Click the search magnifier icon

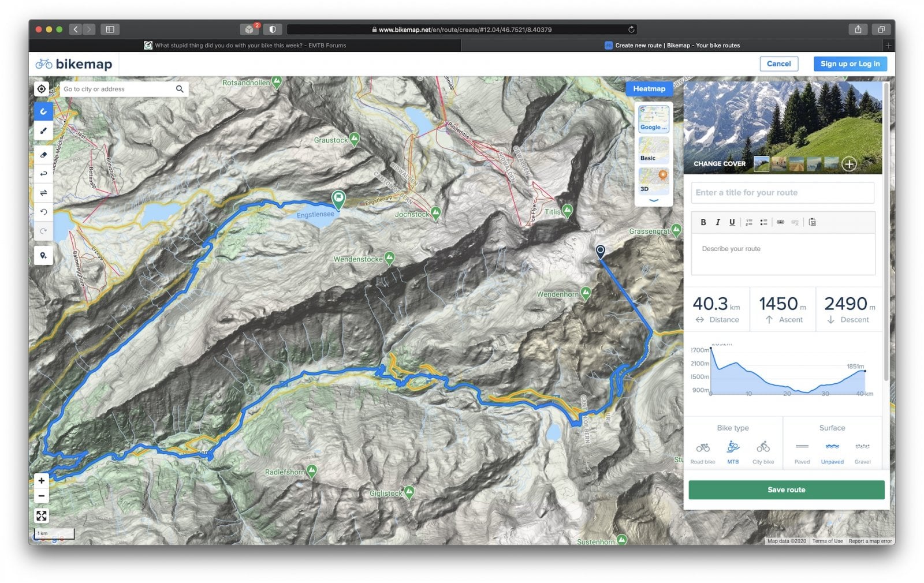tap(180, 89)
